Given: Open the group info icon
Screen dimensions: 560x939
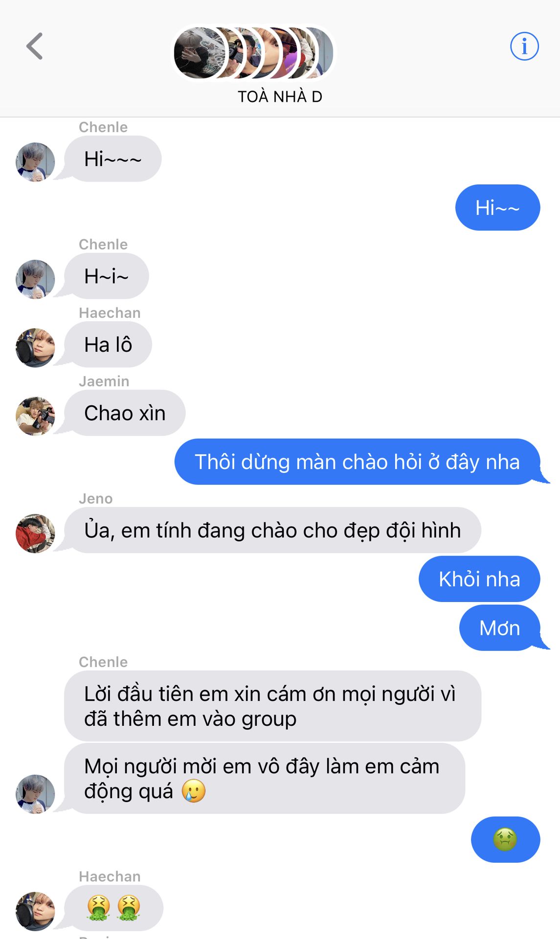Looking at the screenshot, I should pyautogui.click(x=524, y=46).
